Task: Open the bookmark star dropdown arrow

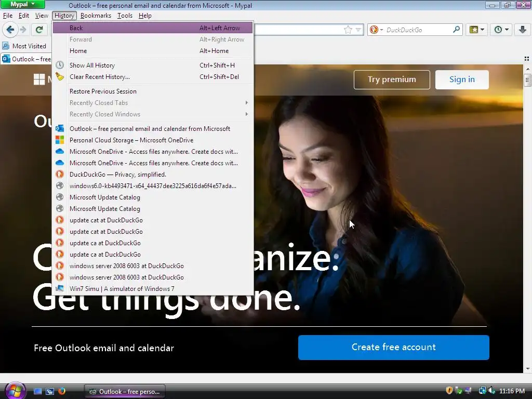Action: pos(358,30)
